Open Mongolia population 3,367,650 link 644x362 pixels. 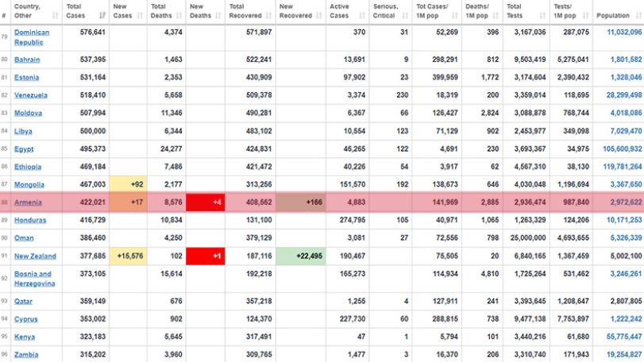click(626, 185)
